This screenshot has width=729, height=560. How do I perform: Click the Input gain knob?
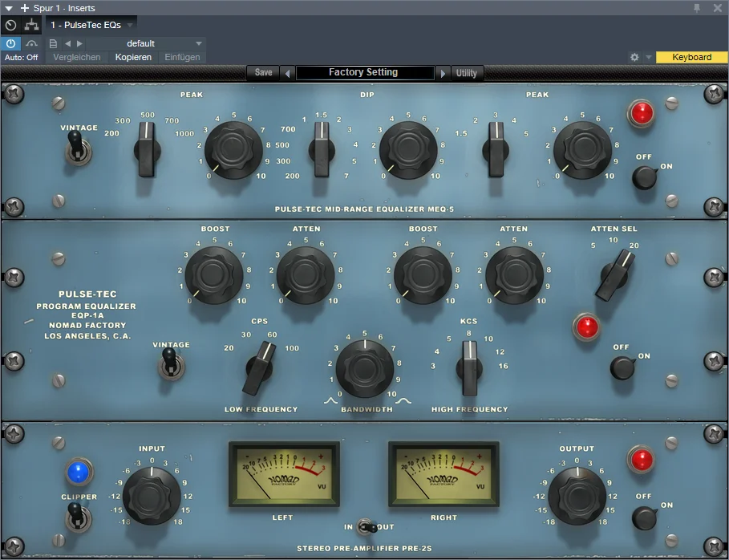152,496
